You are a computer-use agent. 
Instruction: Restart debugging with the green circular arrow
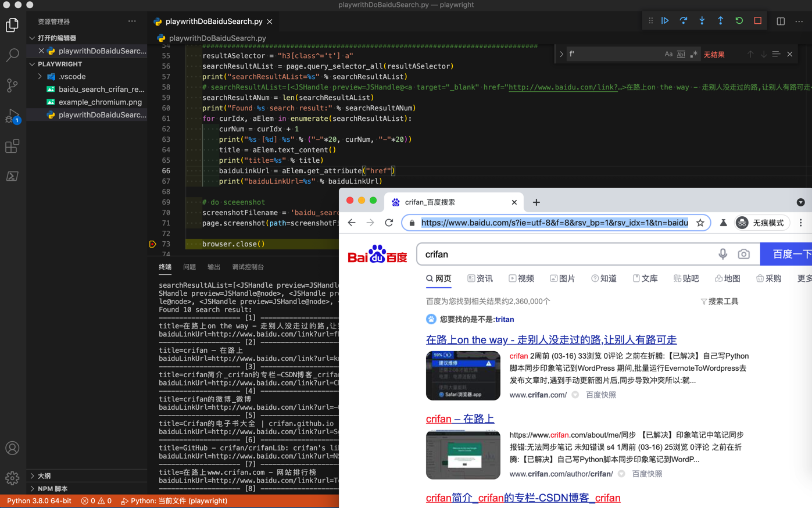click(739, 21)
